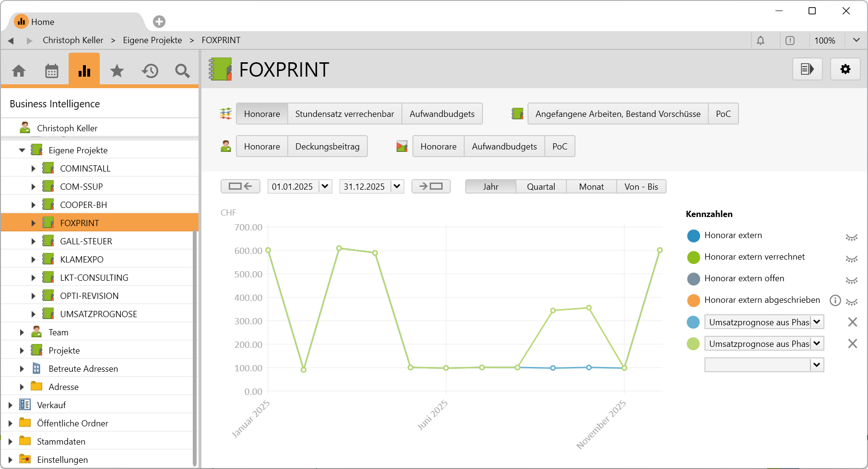The height and width of the screenshot is (469, 868).
Task: Expand the Team tree node
Action: [22, 332]
